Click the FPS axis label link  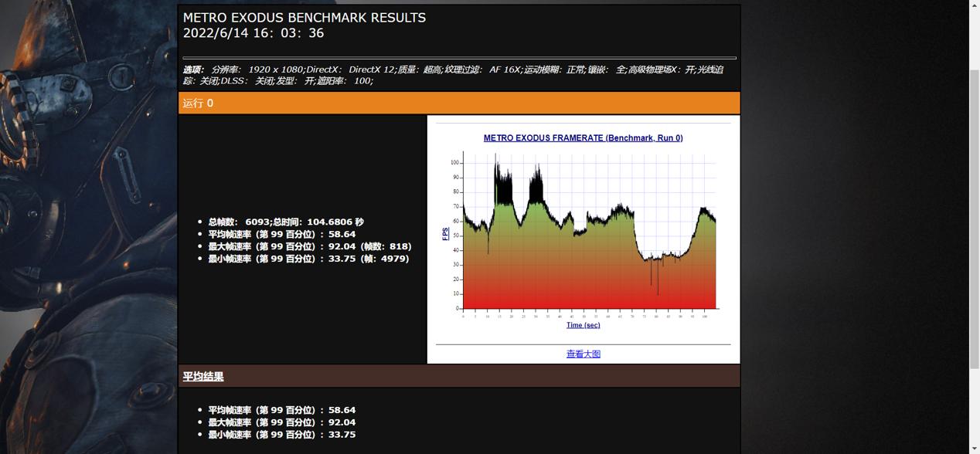(443, 234)
